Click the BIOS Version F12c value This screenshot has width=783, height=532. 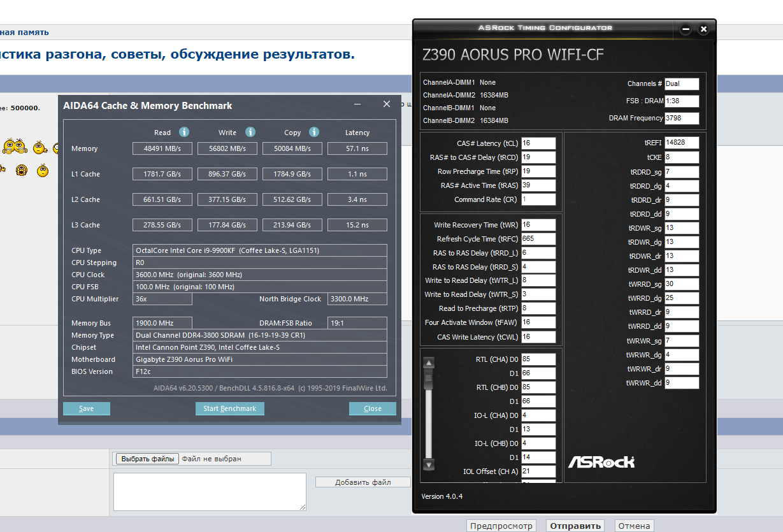(260, 371)
